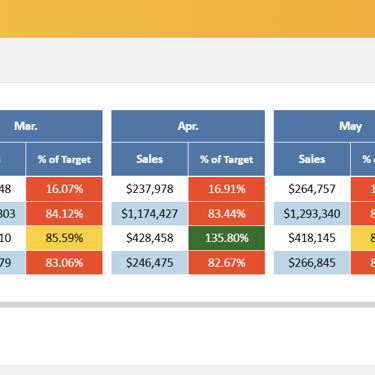Select the yellow 85.59% cell
This screenshot has width=375, height=375.
[x=64, y=238]
